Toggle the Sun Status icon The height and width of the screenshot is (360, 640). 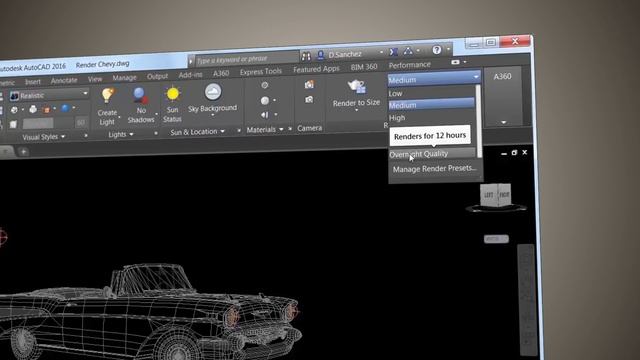[173, 94]
